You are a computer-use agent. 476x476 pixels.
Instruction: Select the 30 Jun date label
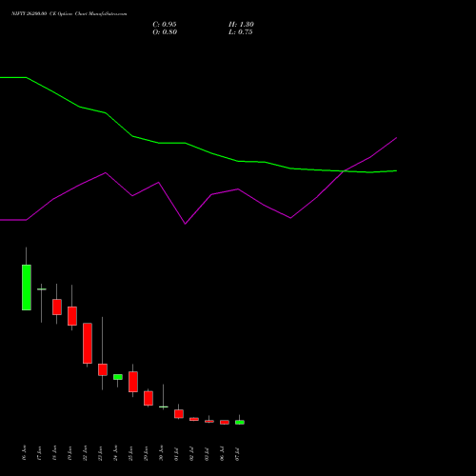(x=162, y=453)
